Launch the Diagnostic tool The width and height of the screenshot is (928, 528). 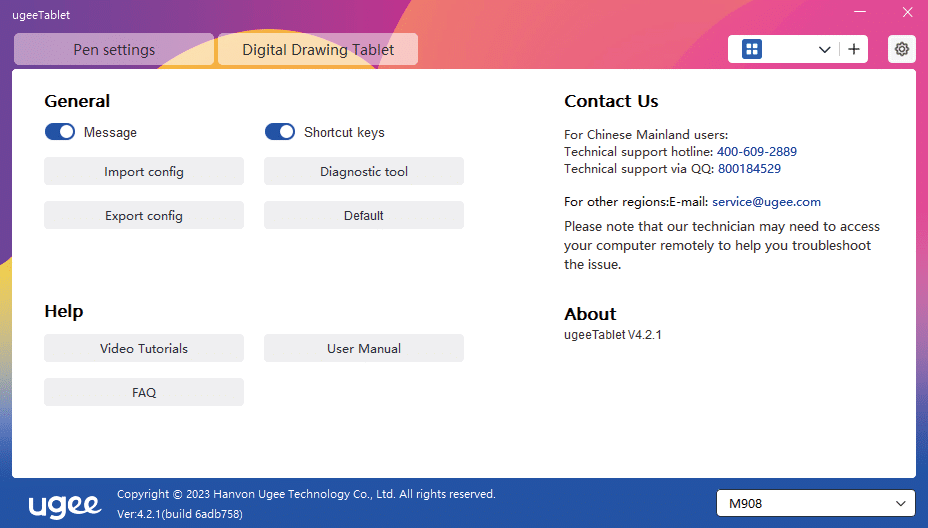(x=364, y=171)
